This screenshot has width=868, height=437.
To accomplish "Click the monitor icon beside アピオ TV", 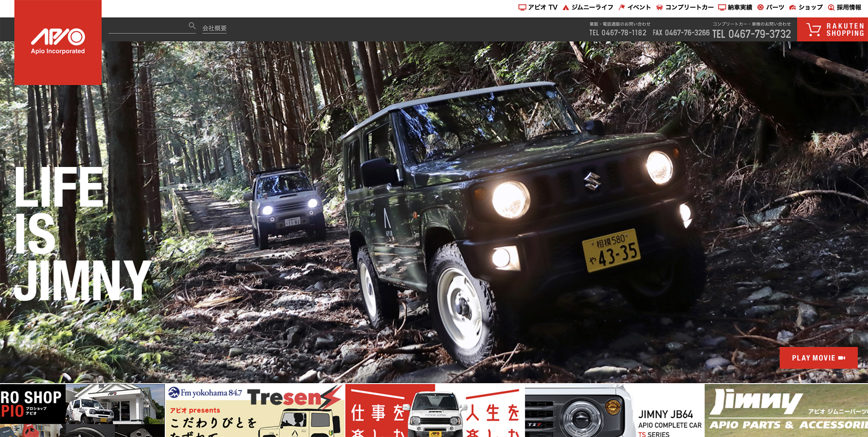I will point(522,7).
